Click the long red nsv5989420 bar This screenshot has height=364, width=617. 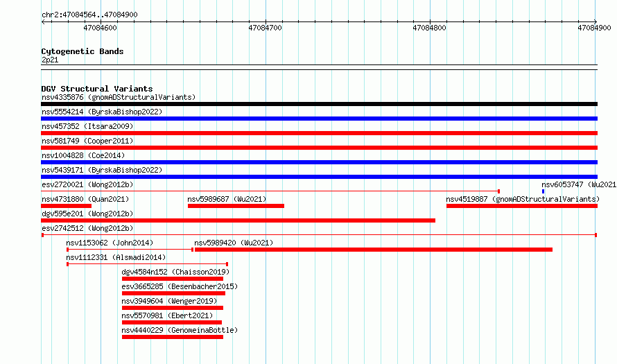[374, 250]
